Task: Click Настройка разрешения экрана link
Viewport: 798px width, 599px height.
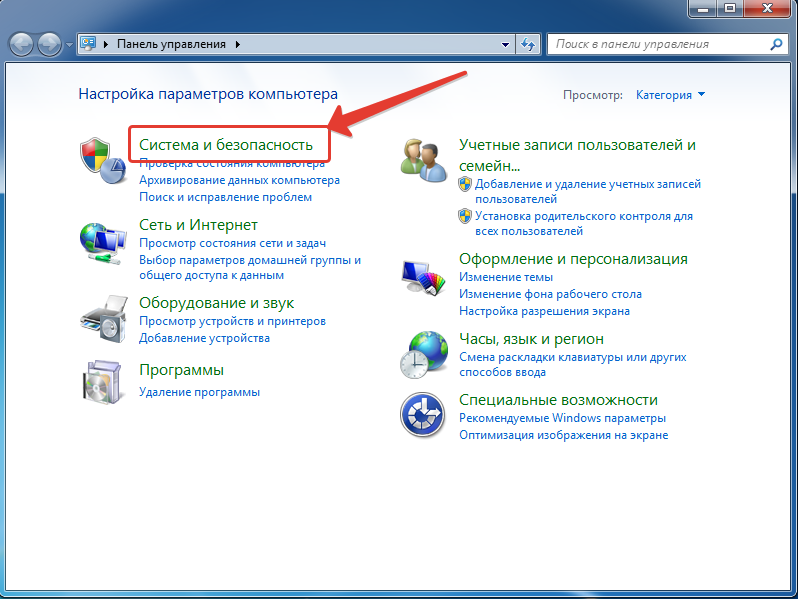Action: click(545, 311)
